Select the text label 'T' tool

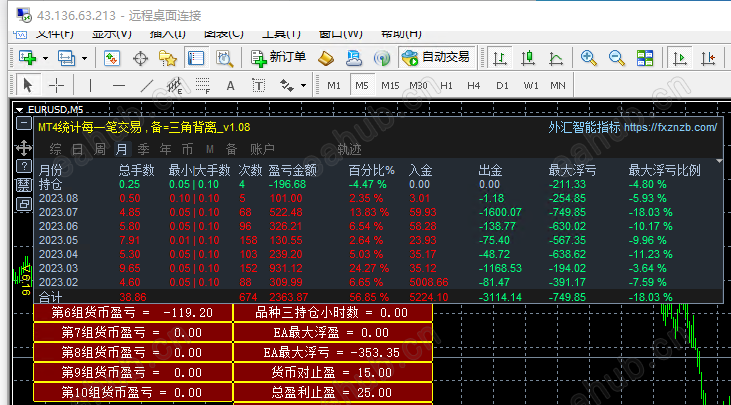(x=258, y=85)
